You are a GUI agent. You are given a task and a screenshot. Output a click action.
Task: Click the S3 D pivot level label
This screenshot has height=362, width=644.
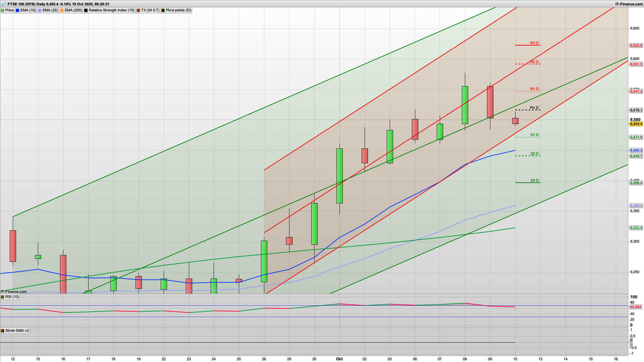coord(534,180)
